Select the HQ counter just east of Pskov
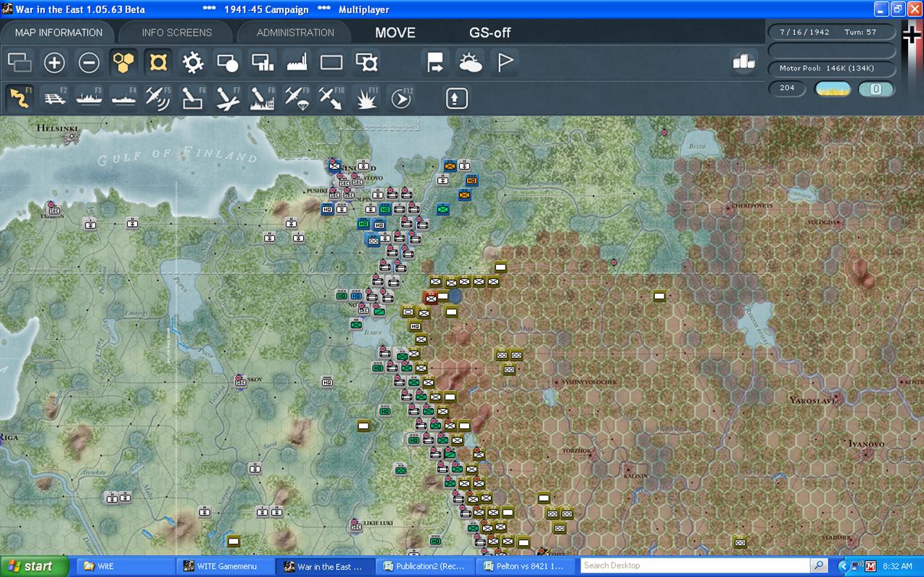The height and width of the screenshot is (577, 924). [x=327, y=381]
